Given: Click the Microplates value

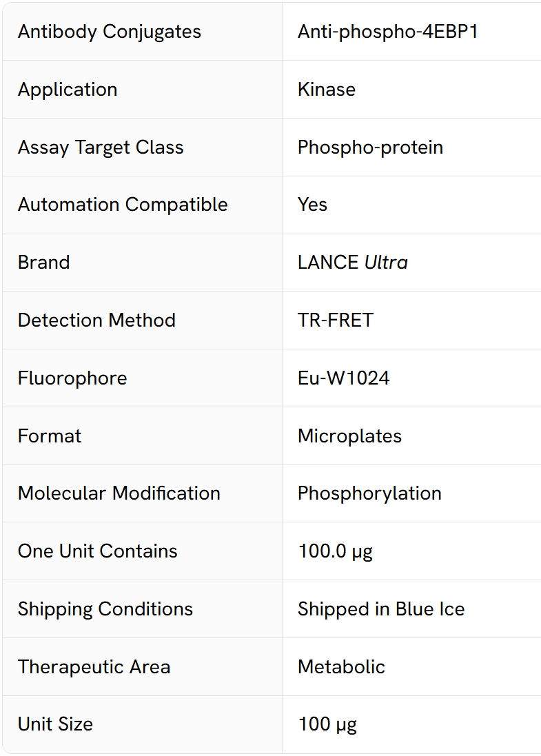Looking at the screenshot, I should pyautogui.click(x=349, y=436).
